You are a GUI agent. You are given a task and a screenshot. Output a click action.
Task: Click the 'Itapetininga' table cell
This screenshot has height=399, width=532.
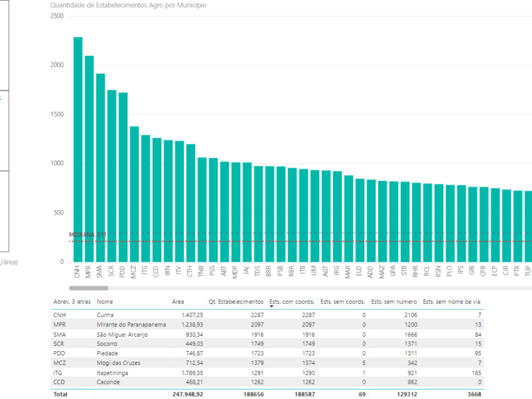[112, 373]
